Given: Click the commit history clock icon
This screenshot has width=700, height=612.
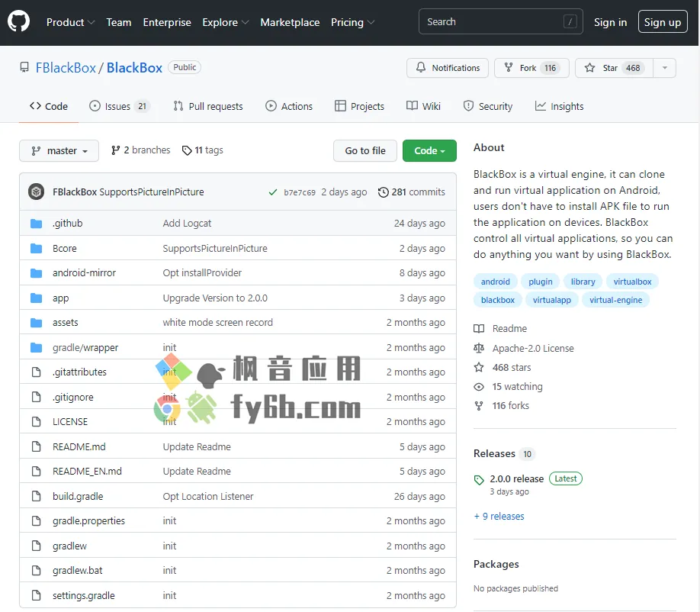Looking at the screenshot, I should [383, 192].
